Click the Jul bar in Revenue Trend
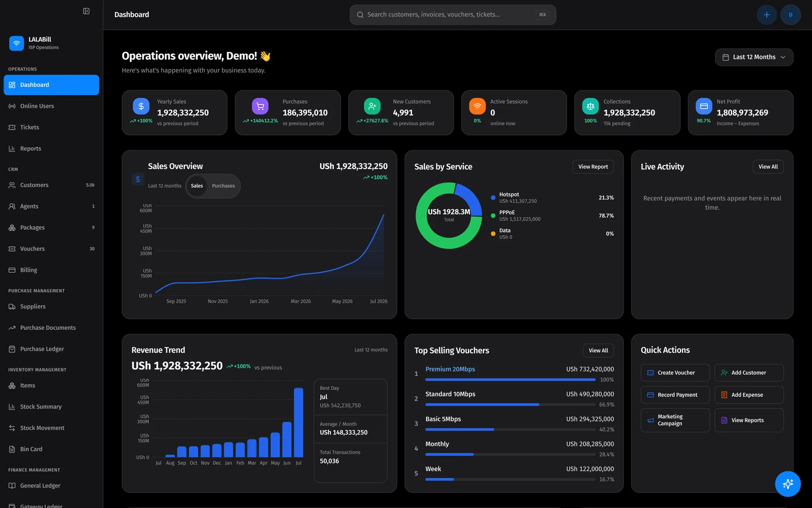812x508 pixels. click(x=299, y=423)
